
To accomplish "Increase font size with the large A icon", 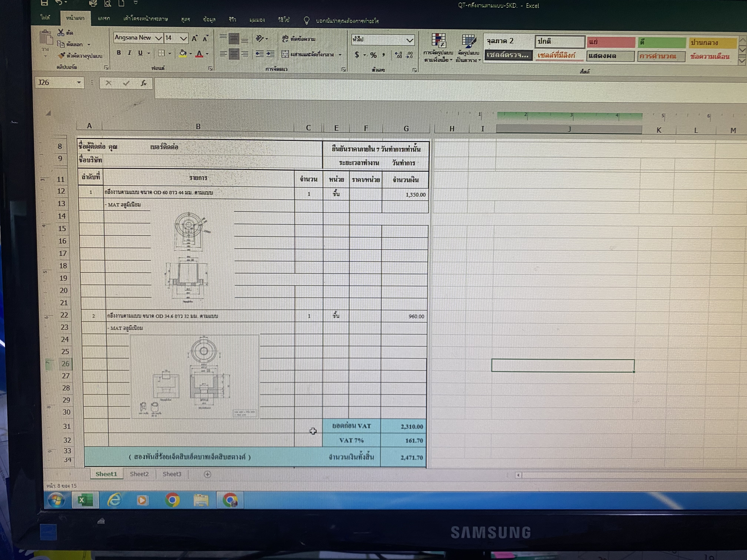I will (x=195, y=39).
